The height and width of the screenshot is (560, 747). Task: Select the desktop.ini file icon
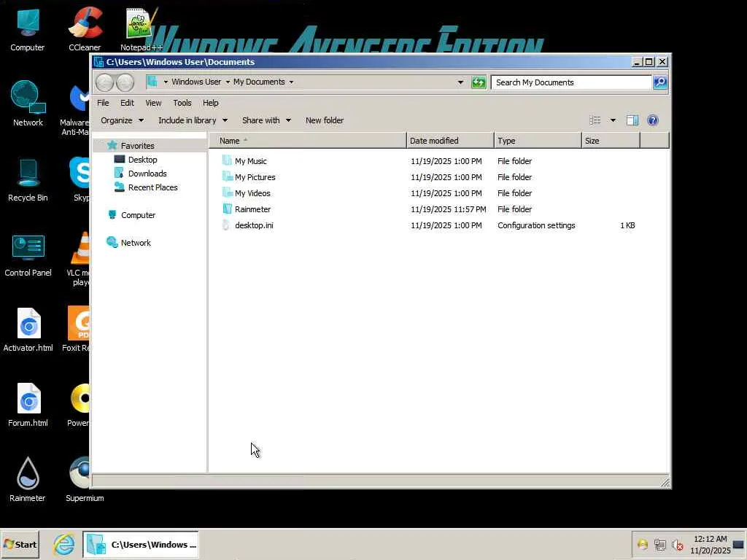[226, 225]
